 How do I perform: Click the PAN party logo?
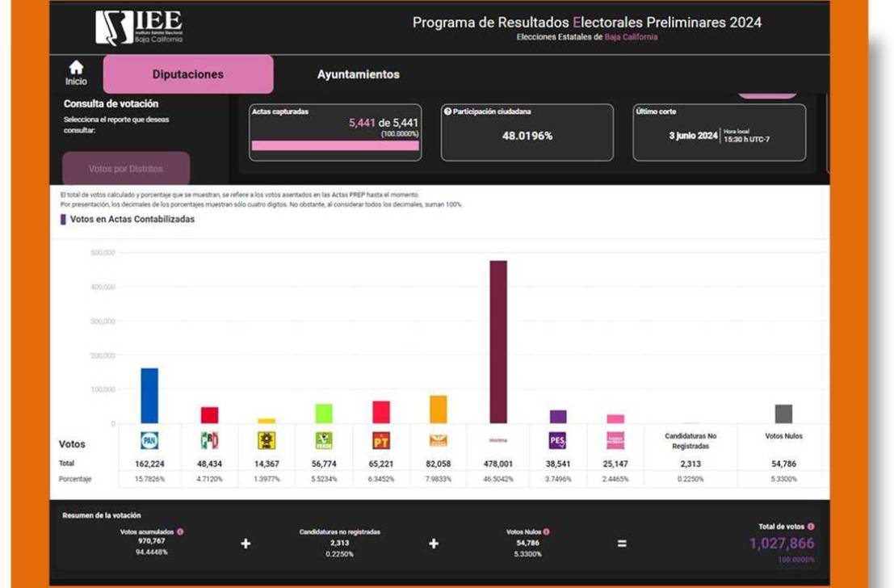149,440
